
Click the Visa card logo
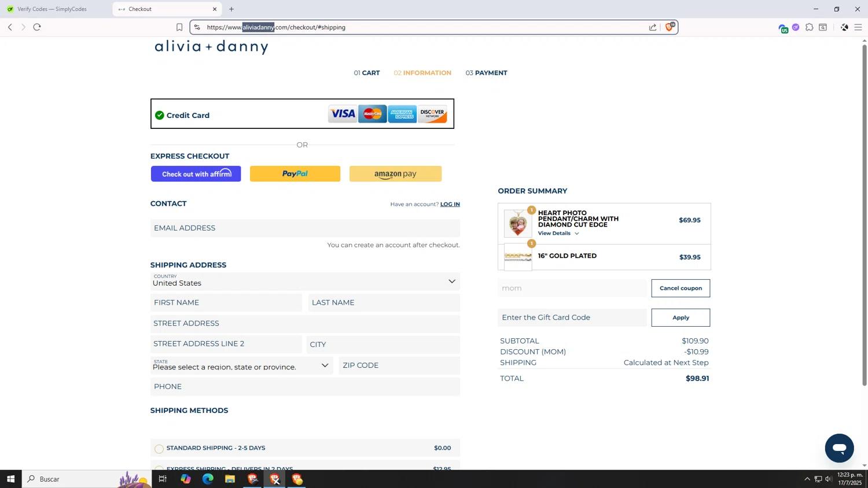pos(343,114)
